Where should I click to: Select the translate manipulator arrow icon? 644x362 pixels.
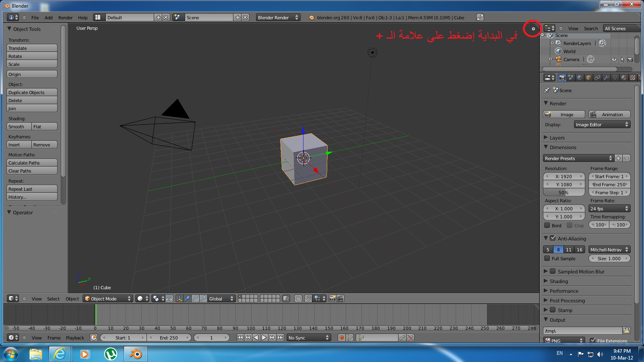187,298
